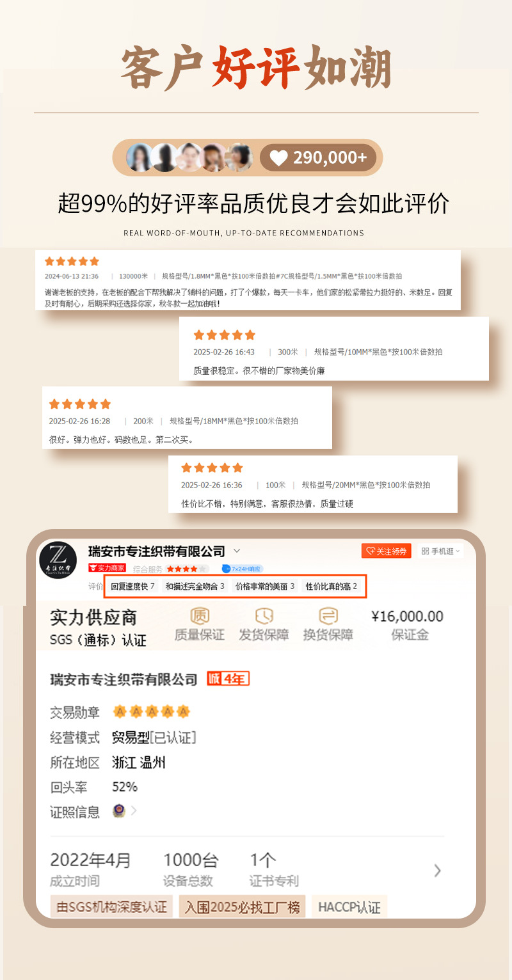This screenshot has height=980, width=512.
Task: Click the 换货保障 exchange icon
Action: tap(328, 616)
